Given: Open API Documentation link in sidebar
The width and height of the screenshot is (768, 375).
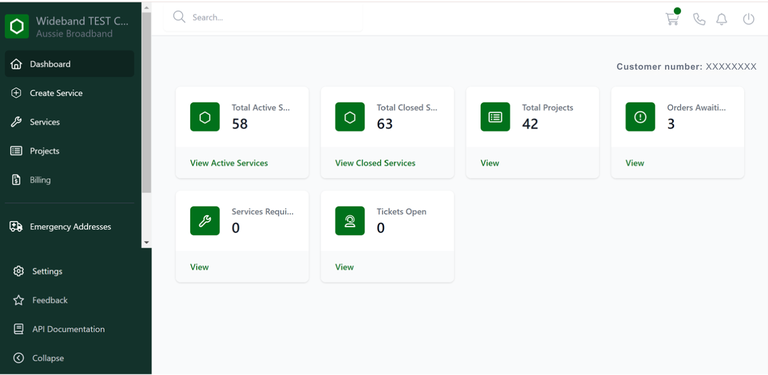Looking at the screenshot, I should pos(69,329).
